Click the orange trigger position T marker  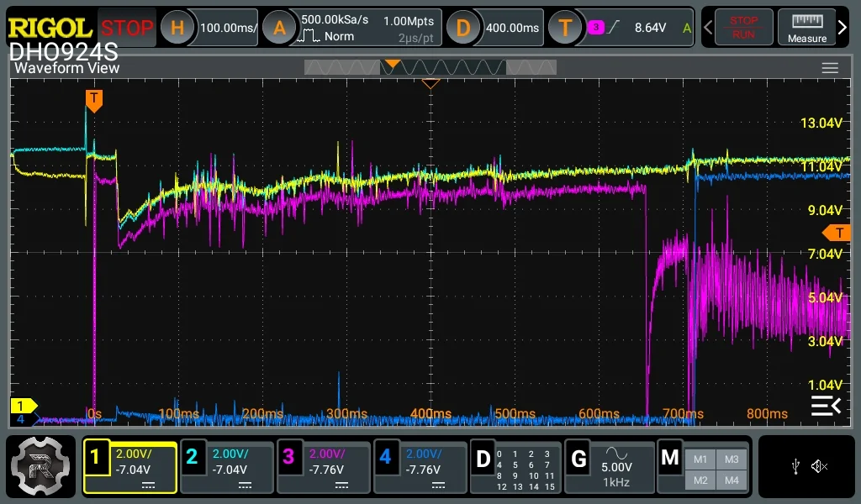pos(94,101)
